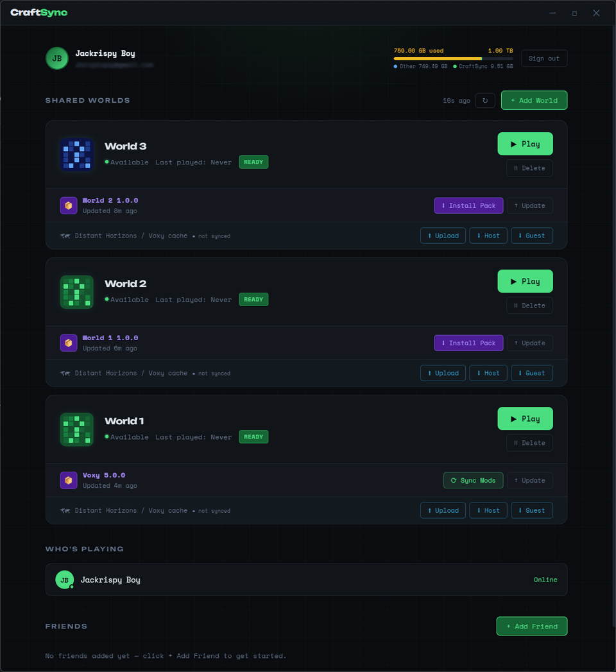This screenshot has height=672, width=616.
Task: Add a new world
Action: click(534, 100)
